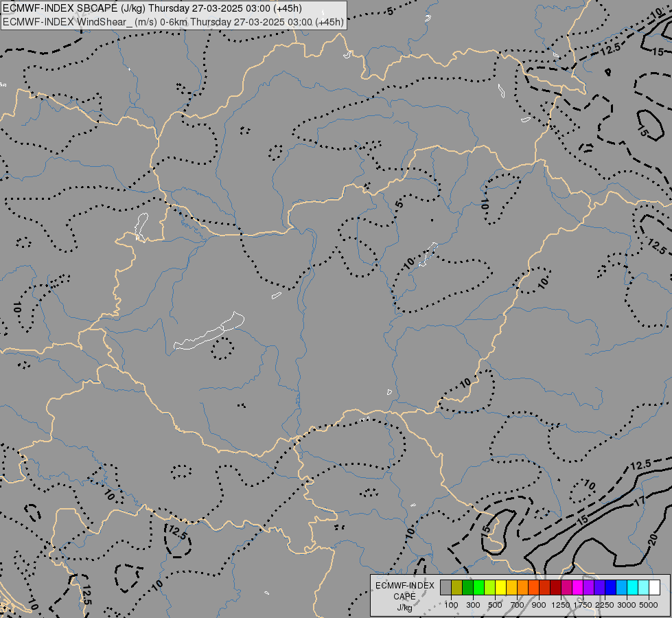
Task: Click the legend value 5000
Action: coord(649,605)
